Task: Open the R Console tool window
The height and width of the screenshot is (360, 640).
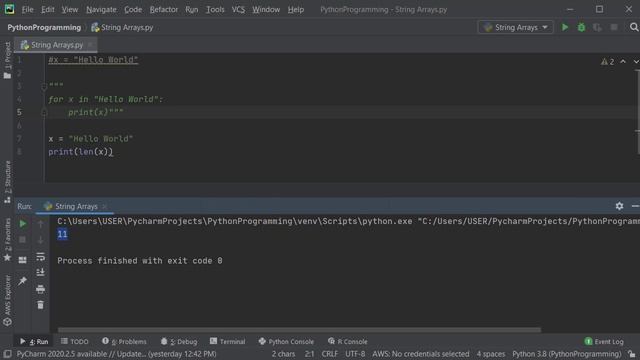Action: 348,341
